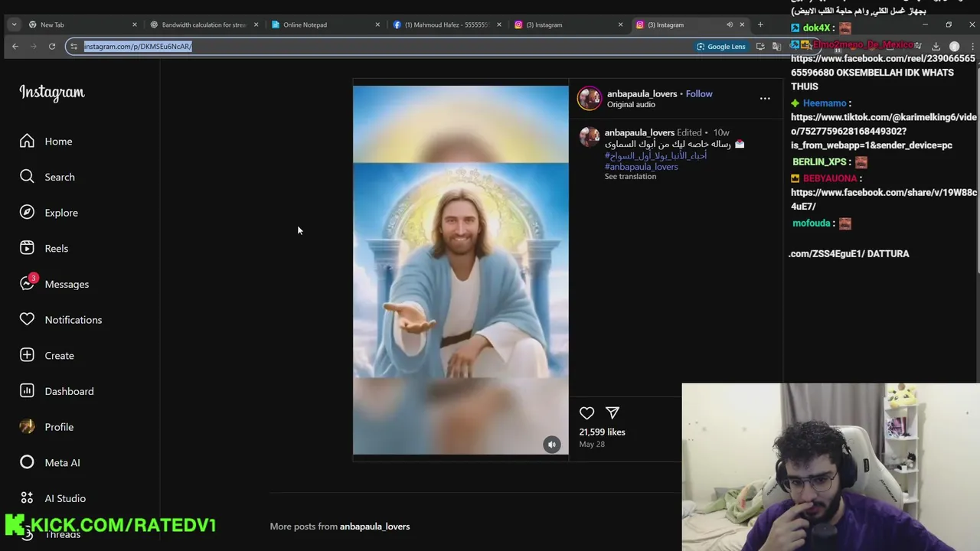Mute audio icon on active Instagram tab

pos(730,24)
